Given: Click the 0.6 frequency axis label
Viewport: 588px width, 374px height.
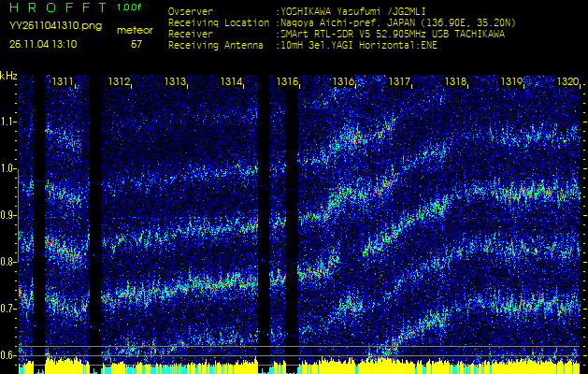Looking at the screenshot, I should tap(6, 355).
